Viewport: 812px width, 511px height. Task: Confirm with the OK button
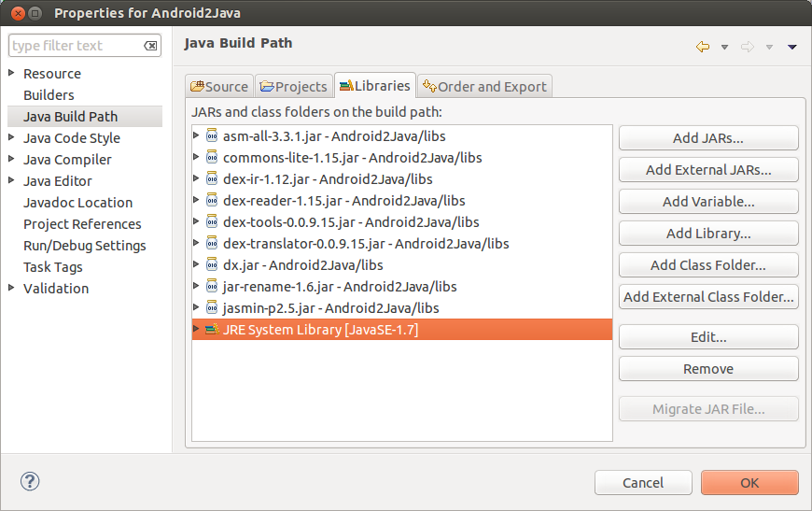pyautogui.click(x=749, y=483)
